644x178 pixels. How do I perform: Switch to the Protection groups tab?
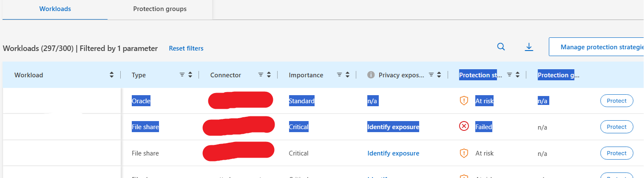pos(160,9)
